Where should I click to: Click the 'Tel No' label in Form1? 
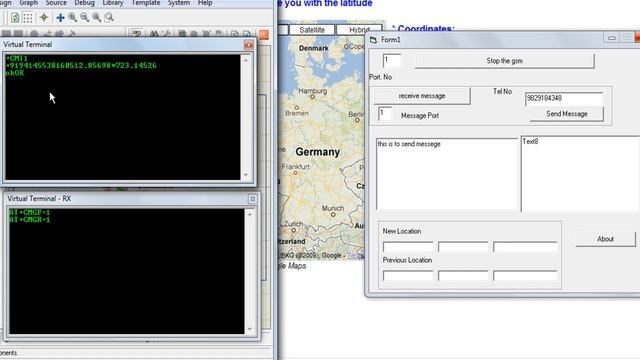click(502, 92)
